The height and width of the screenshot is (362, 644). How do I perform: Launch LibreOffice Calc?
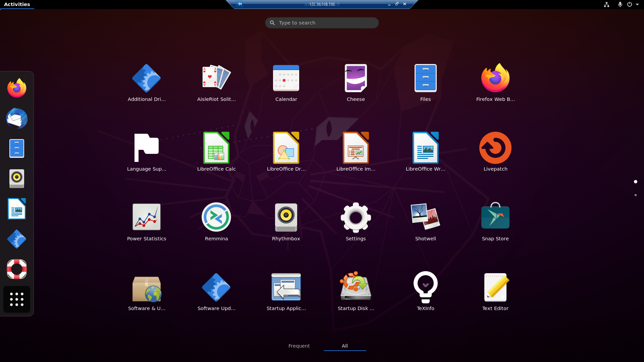[x=216, y=153]
